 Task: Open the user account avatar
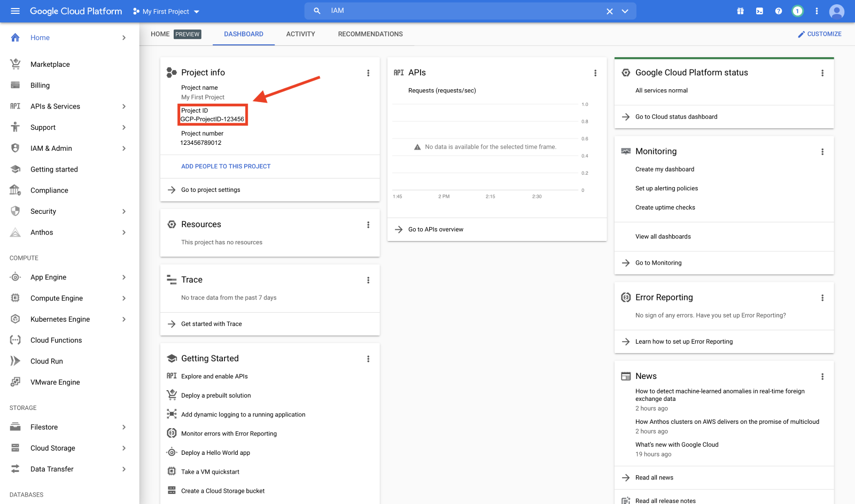(x=836, y=11)
